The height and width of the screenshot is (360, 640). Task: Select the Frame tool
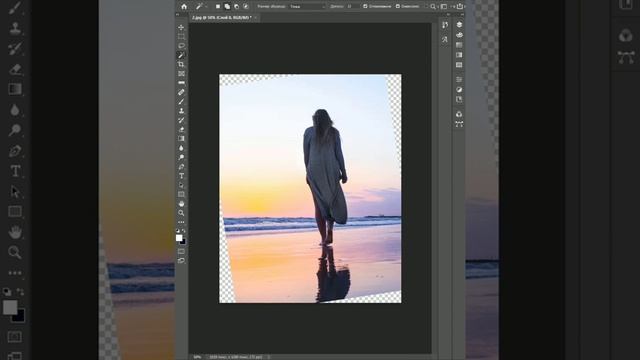181,73
